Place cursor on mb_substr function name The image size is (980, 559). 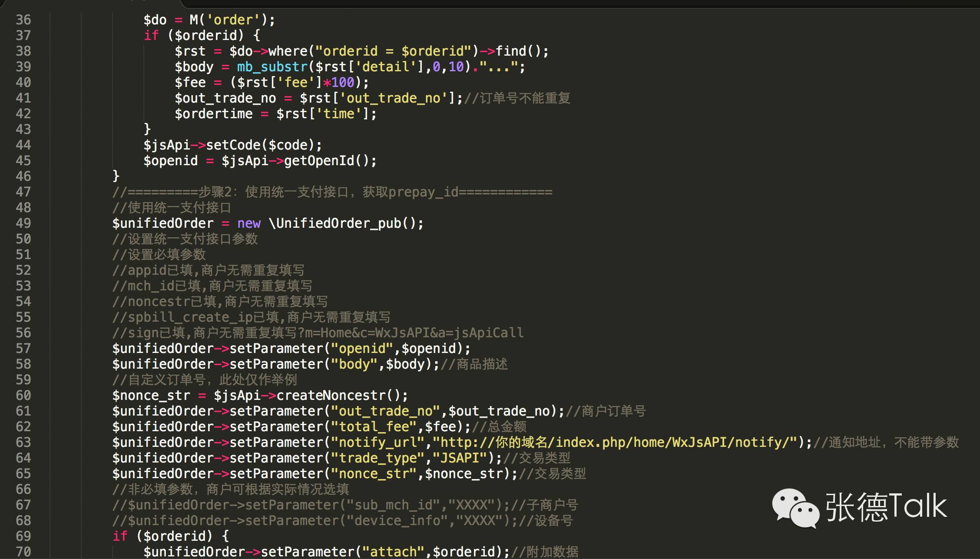(x=272, y=67)
